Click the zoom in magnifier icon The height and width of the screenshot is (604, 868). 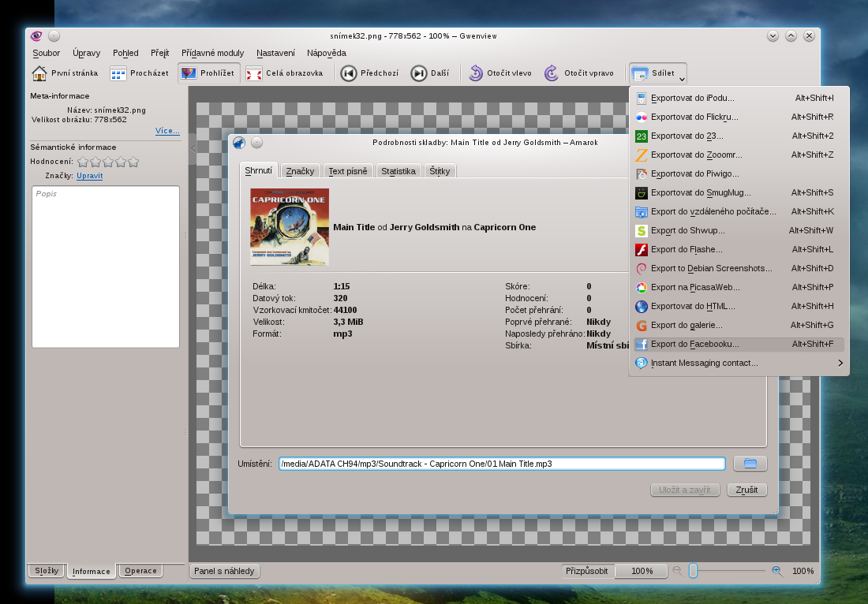click(x=777, y=571)
